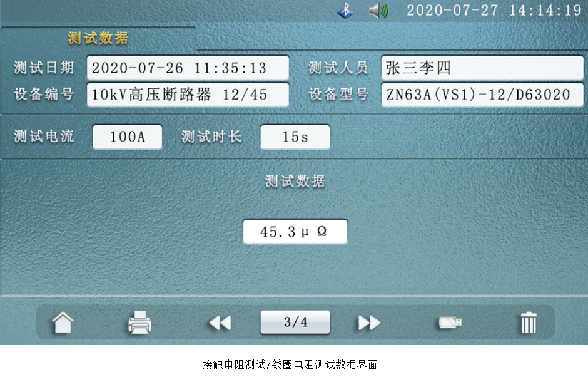588x377 pixels.
Task: Click the system clock 2020-07-27 14:14:19
Action: pyautogui.click(x=494, y=11)
